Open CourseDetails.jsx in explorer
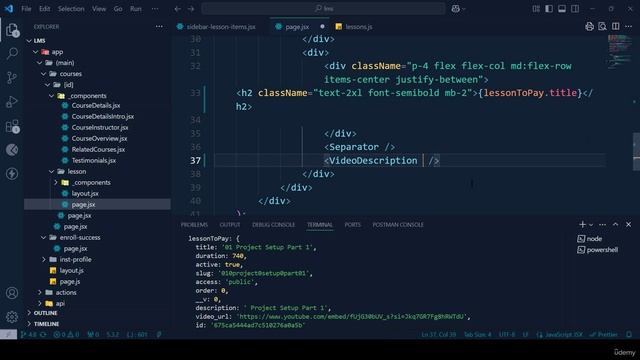640x360 pixels. click(x=96, y=105)
